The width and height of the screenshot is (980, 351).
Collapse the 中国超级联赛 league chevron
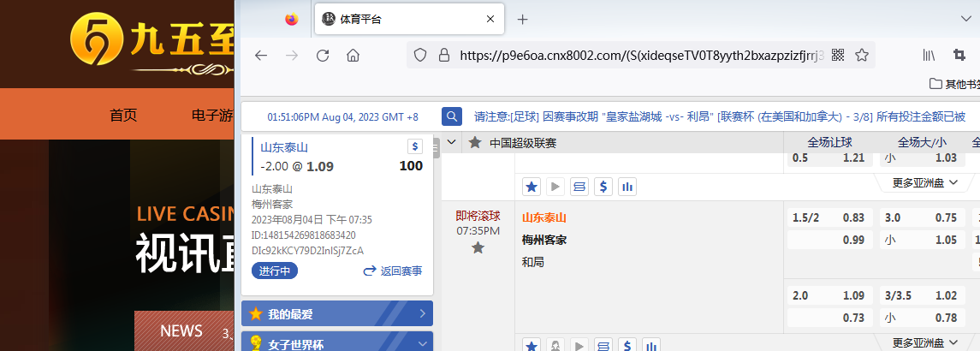tap(451, 143)
